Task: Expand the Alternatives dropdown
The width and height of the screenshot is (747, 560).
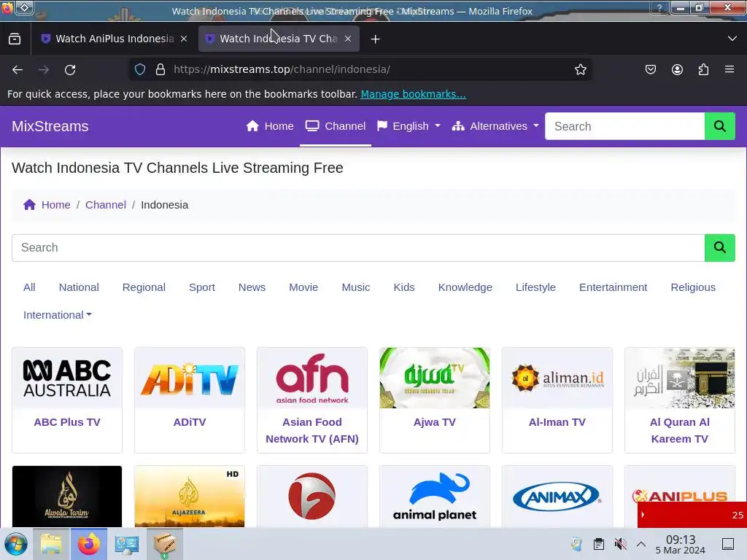Action: 495,126
